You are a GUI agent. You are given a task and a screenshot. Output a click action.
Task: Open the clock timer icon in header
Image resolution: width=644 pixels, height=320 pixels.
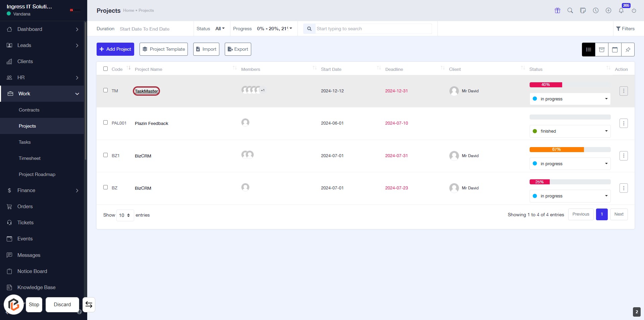[595, 10]
